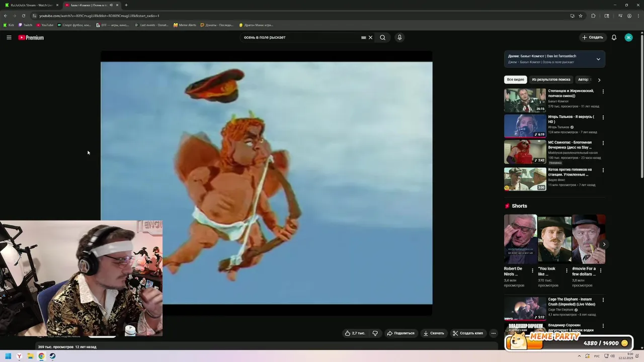Open Chrome from the taskbar
Screen dimensions: 644x362
coord(41,356)
